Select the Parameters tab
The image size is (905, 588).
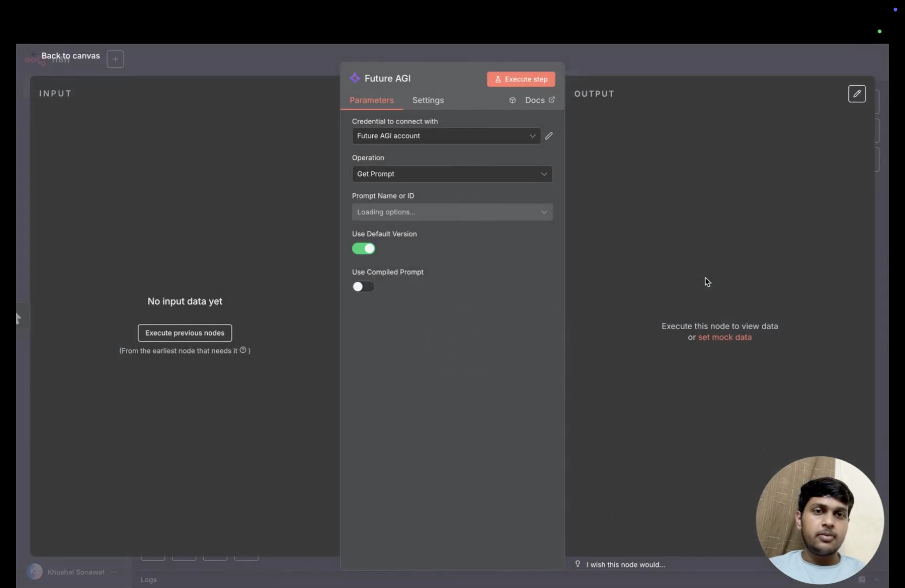371,100
